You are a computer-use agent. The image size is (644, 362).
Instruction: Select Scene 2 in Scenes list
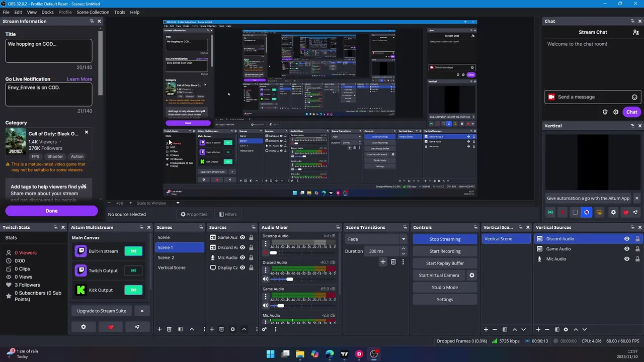point(179,257)
